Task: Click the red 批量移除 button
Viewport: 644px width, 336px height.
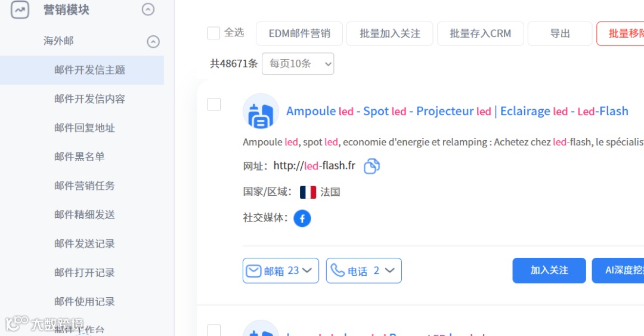Action: pos(620,33)
